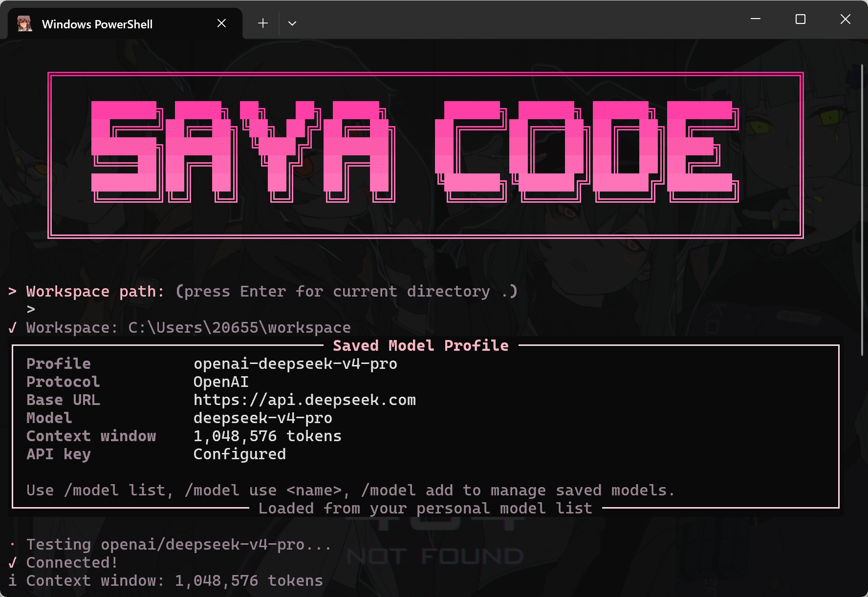Click the URL https://api.deepseek.com
This screenshot has width=868, height=597.
[304, 400]
